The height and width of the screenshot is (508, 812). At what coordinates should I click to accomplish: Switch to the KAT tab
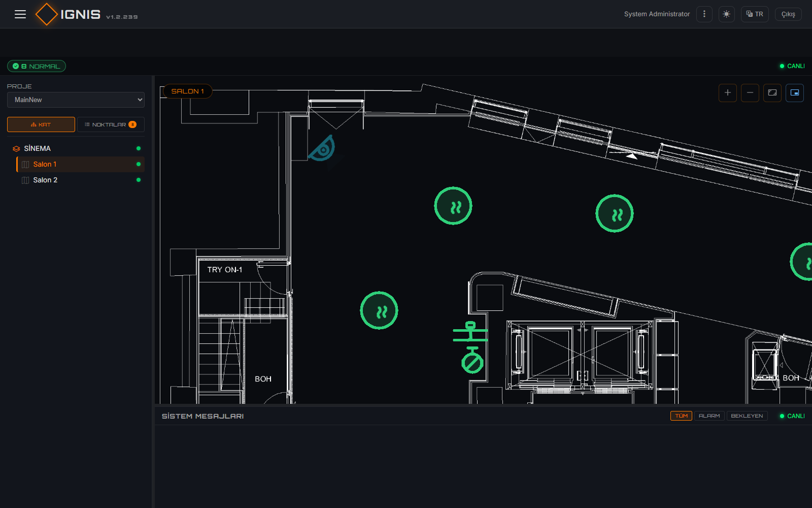(x=41, y=124)
